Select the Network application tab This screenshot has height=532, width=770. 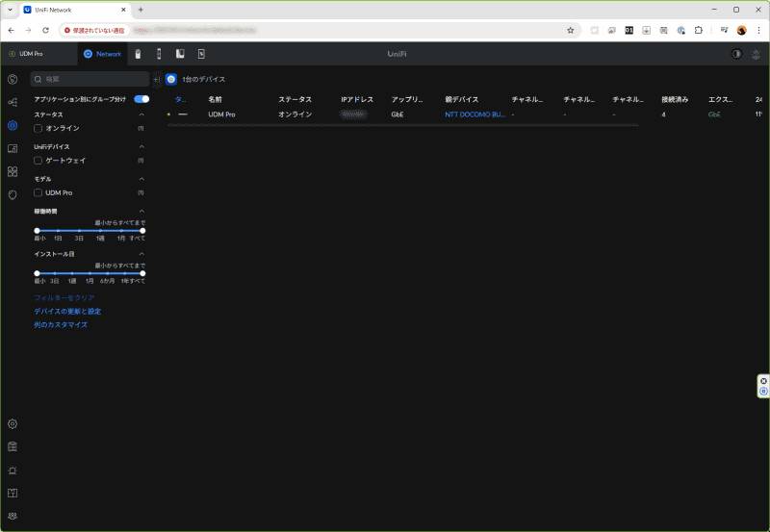coord(102,54)
